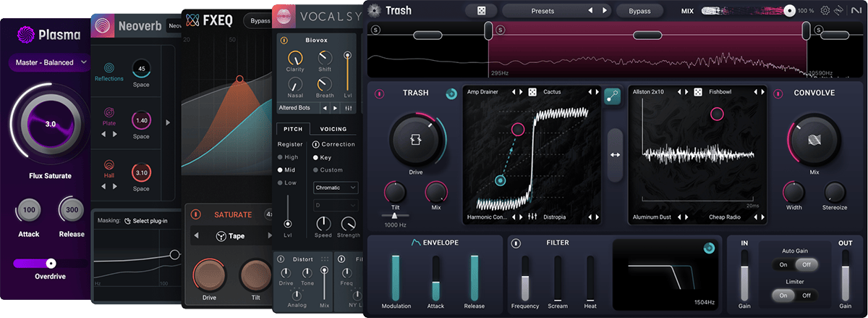
Task: Select Mid register radio button
Action: (x=280, y=170)
